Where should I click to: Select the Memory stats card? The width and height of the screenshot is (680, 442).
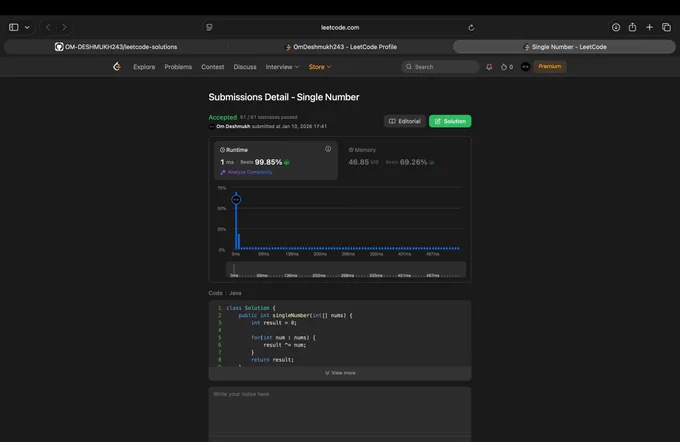(x=403, y=160)
